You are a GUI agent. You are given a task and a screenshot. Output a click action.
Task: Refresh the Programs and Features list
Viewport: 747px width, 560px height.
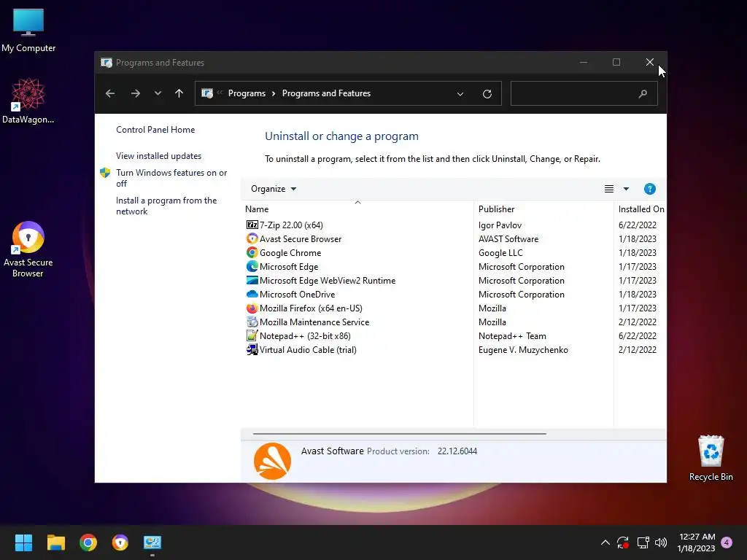pos(487,94)
